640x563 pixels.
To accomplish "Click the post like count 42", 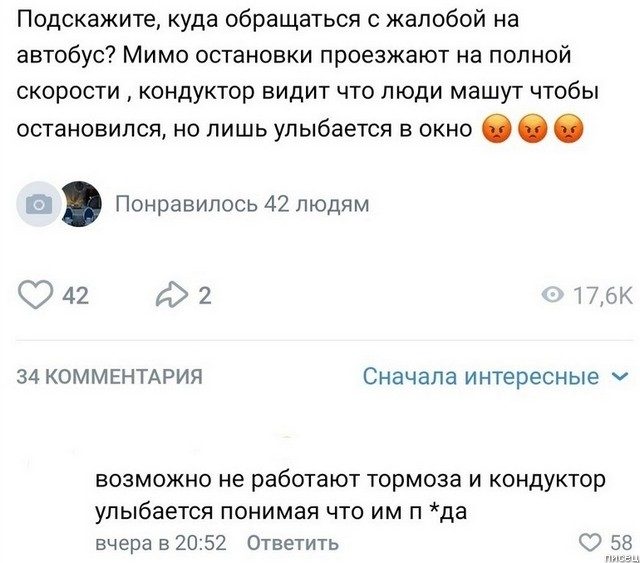I will pyautogui.click(x=75, y=295).
